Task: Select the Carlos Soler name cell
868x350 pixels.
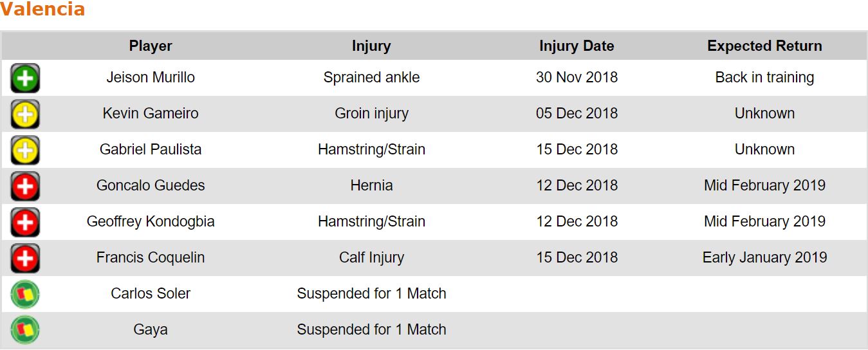Action: click(x=151, y=293)
